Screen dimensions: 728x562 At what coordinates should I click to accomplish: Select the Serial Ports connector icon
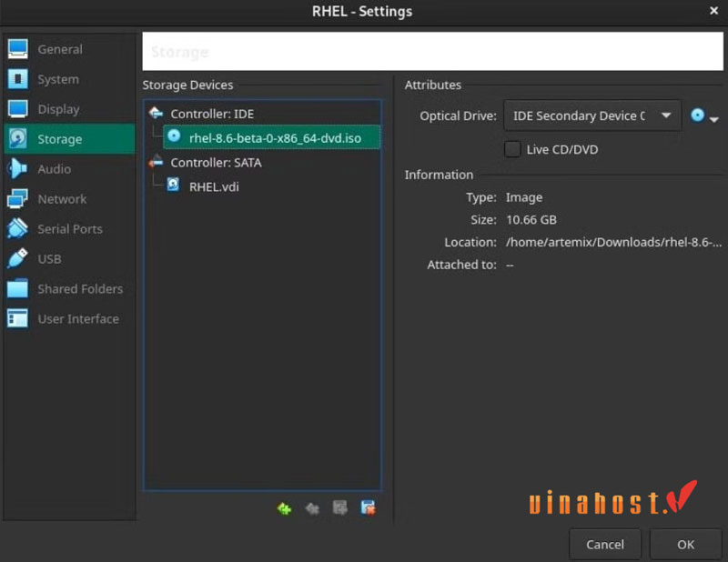17,229
